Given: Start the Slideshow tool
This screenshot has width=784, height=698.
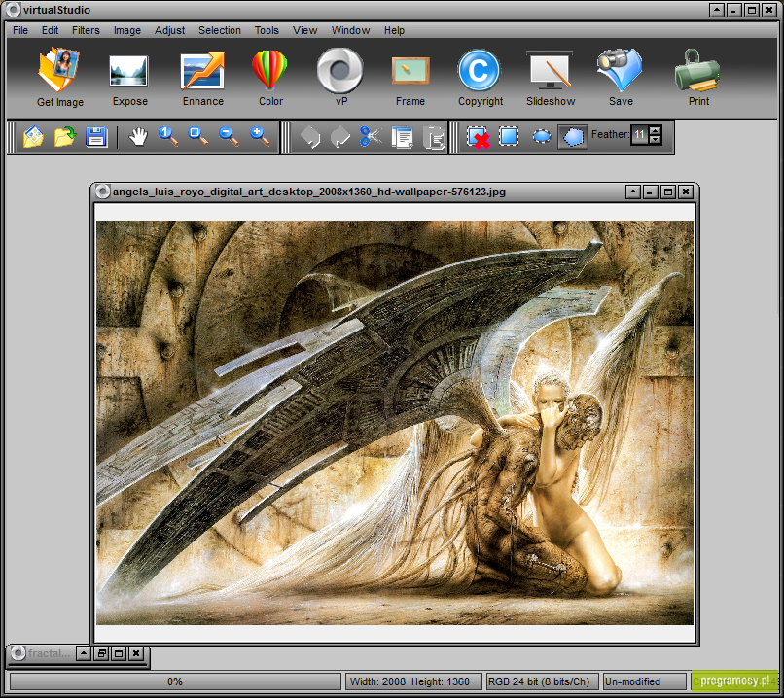Looking at the screenshot, I should pos(550,79).
